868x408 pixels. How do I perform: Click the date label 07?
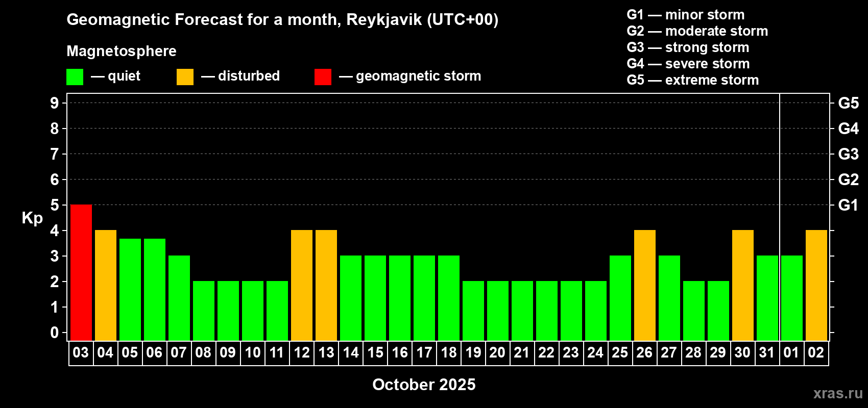(x=179, y=353)
